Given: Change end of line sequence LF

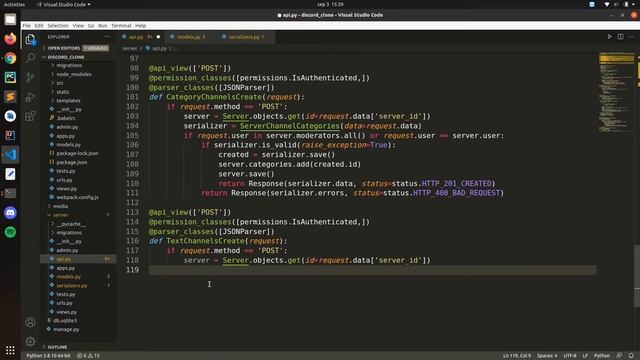Looking at the screenshot, I should point(584,356).
